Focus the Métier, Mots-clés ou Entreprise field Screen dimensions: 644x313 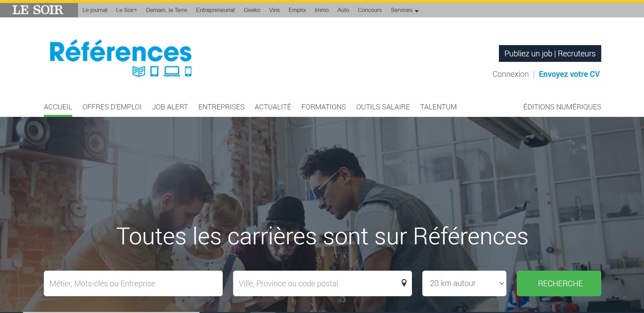pos(133,283)
